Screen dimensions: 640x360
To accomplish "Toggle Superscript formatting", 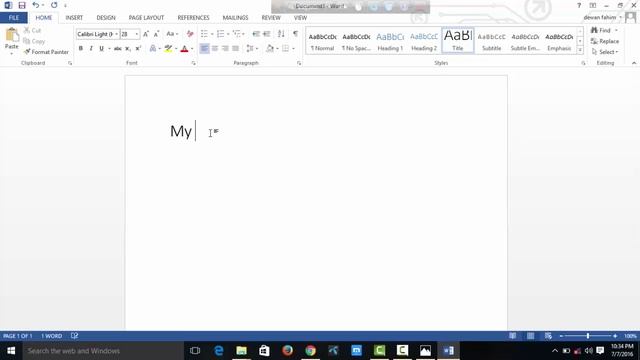I will click(138, 49).
